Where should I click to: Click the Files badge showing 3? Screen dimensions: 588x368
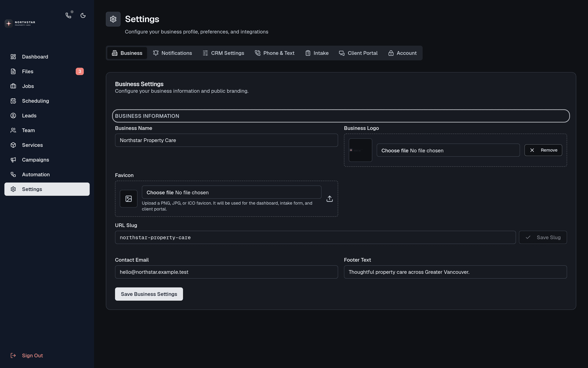(x=80, y=71)
